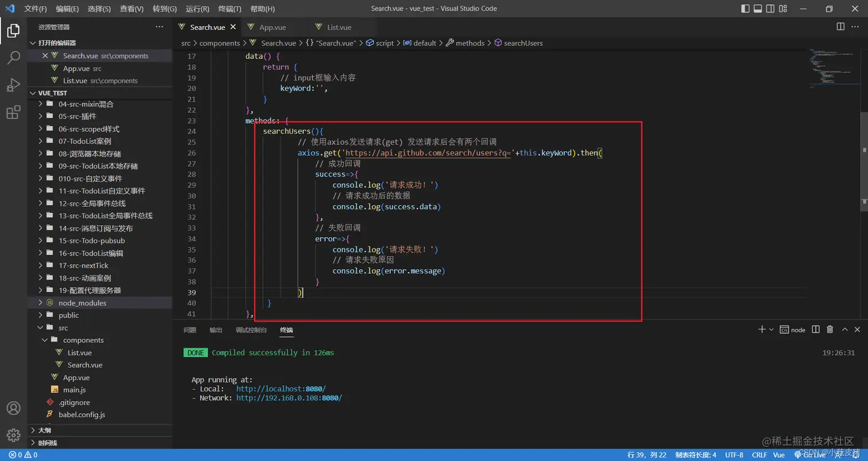Collapse the src folder
868x461 pixels.
(100, 328)
